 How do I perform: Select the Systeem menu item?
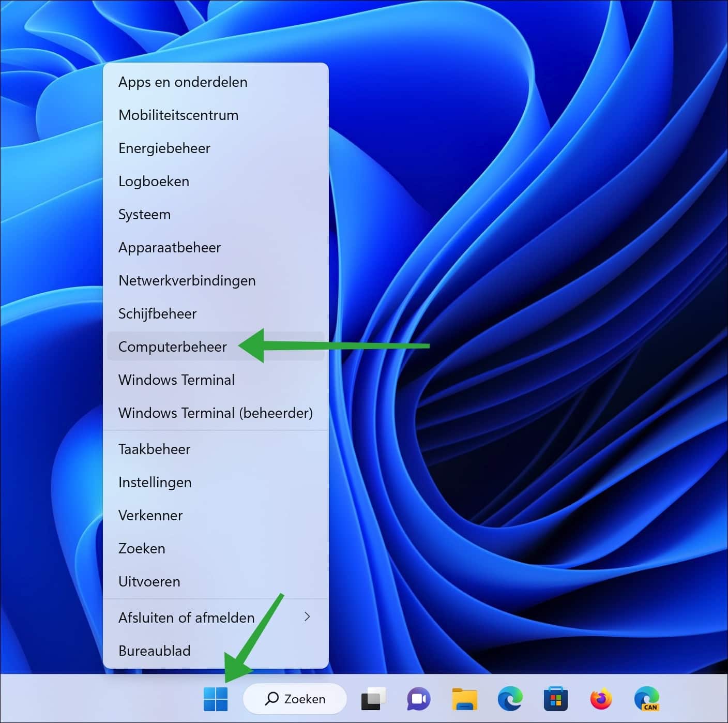point(216,214)
